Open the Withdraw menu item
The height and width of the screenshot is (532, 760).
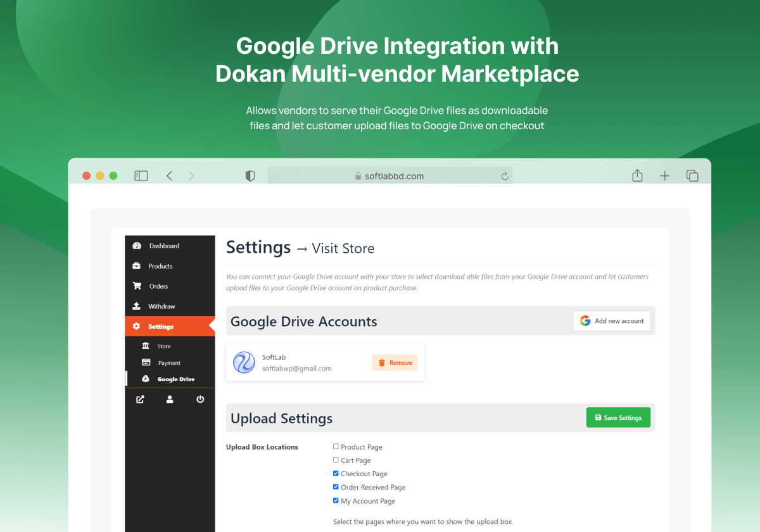170,307
